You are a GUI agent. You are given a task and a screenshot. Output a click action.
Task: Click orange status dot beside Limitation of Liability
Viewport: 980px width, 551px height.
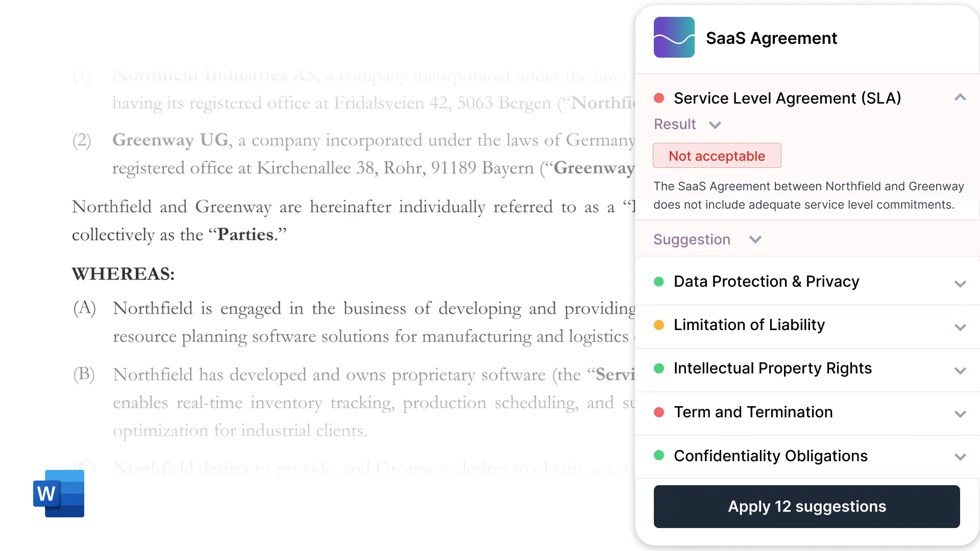pos(659,325)
